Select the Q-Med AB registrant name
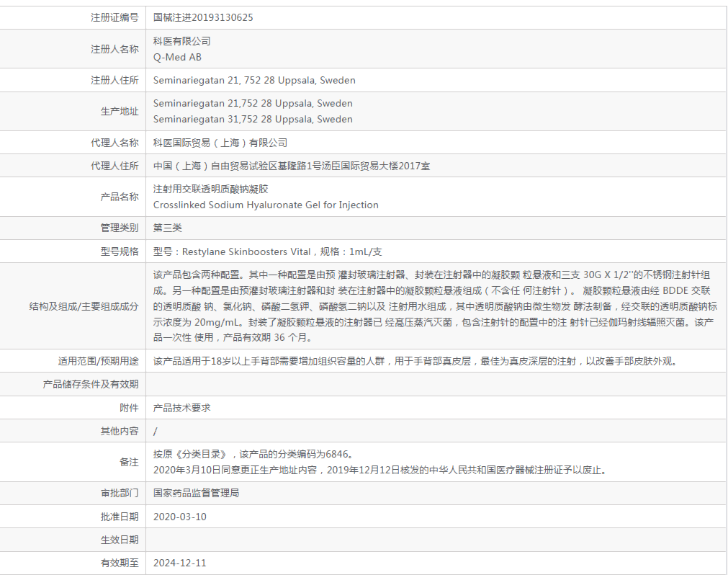 (x=177, y=57)
